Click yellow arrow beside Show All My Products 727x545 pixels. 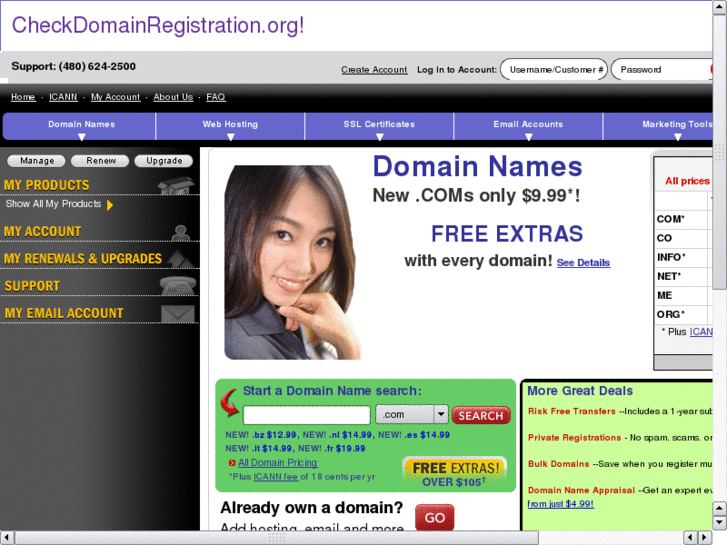[110, 205]
